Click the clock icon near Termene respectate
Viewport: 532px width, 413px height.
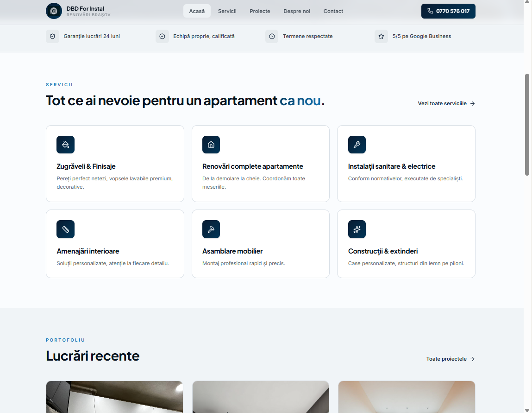[x=272, y=36]
